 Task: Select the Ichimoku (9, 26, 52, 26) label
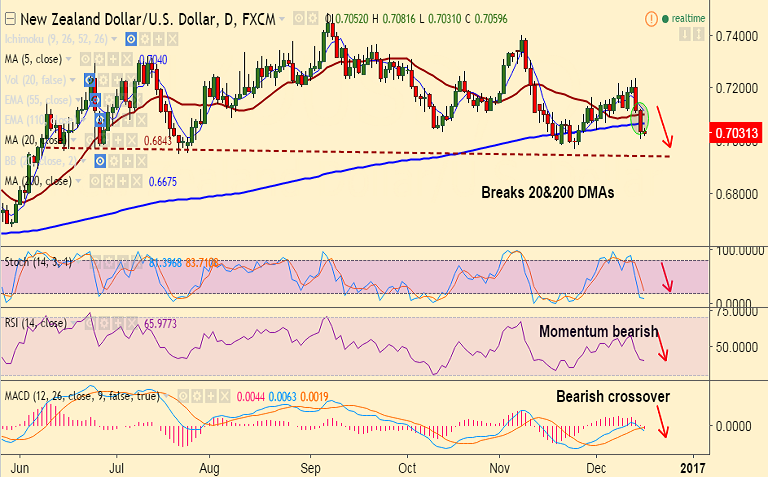click(x=56, y=39)
